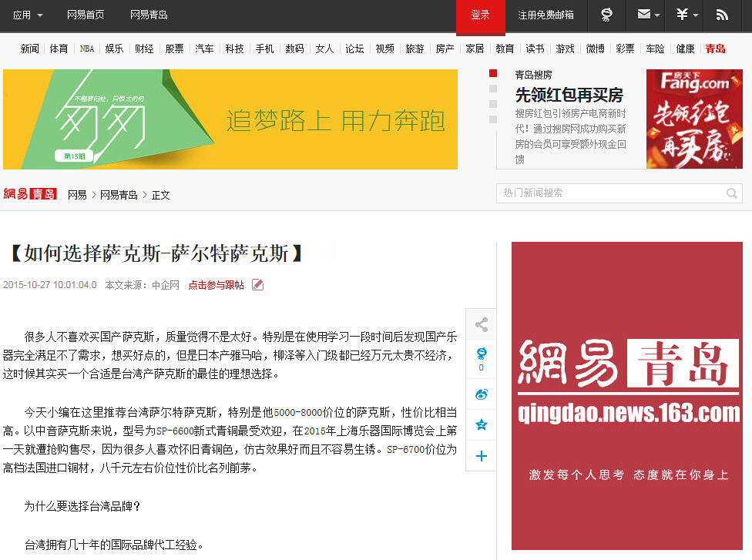Open the 娱乐 navigation item

click(x=114, y=49)
